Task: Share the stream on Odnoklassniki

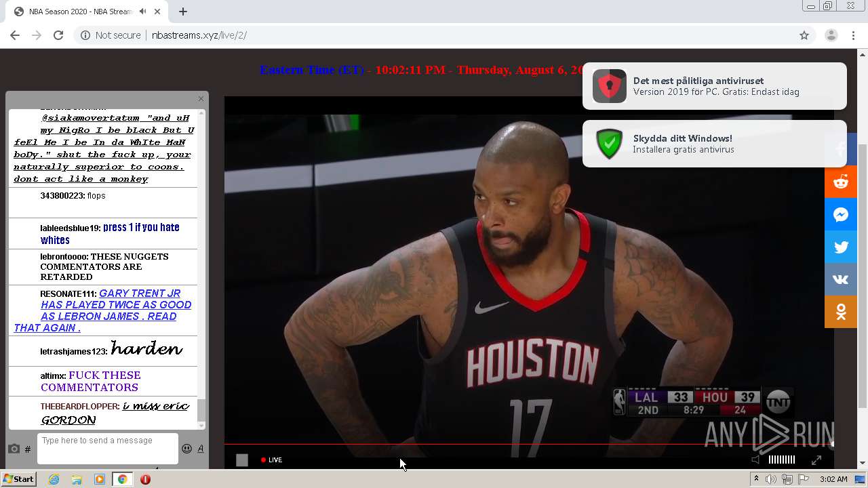Action: pyautogui.click(x=841, y=312)
